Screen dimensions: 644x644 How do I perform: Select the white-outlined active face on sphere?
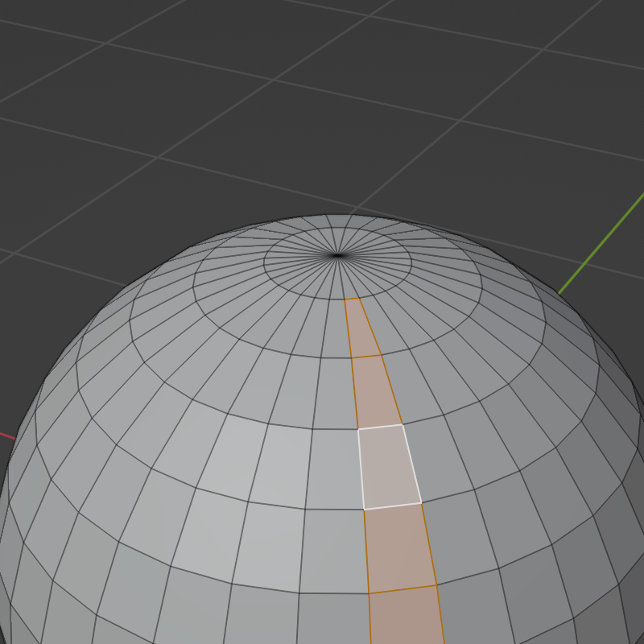click(x=390, y=468)
